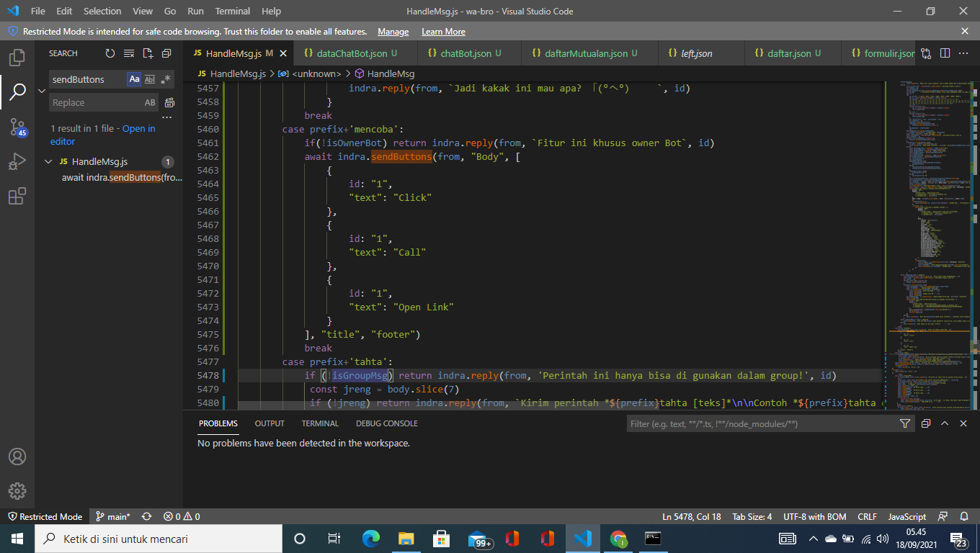Click the Open in editor link
Screen dimensions: 980x553
[139, 128]
